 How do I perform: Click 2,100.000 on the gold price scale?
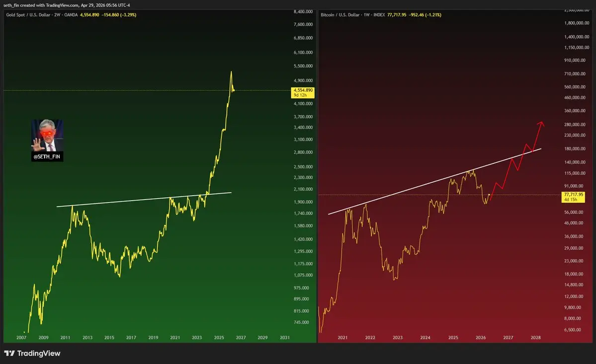pyautogui.click(x=303, y=189)
